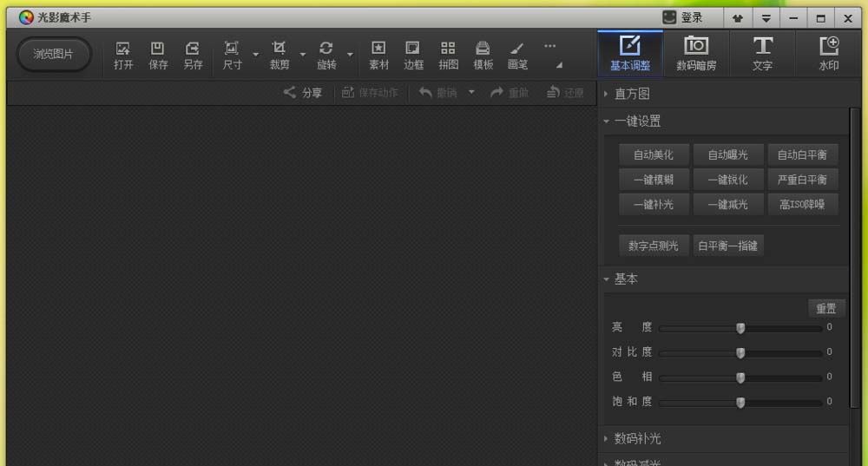Viewport: 868px width, 466px height.
Task: Click the 高ISO降噪 button
Action: coord(802,204)
